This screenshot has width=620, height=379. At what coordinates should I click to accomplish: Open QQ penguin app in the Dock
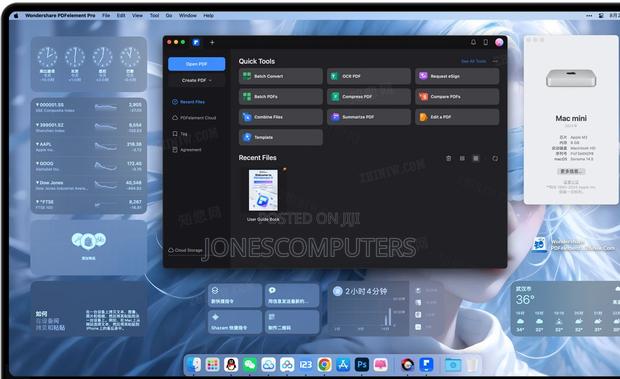click(231, 364)
